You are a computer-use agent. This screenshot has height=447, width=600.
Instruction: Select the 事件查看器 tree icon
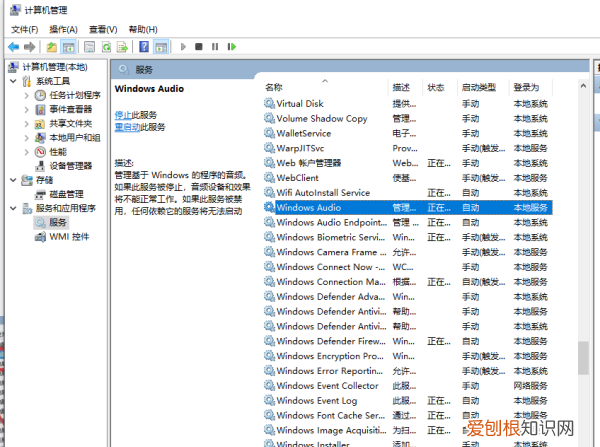[x=40, y=109]
